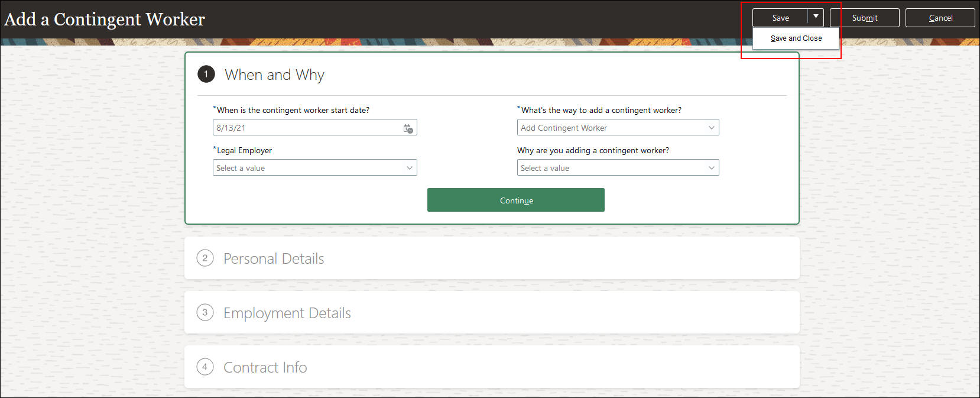Choose Save and Close from the menu
This screenshot has width=980, height=398.
point(796,38)
